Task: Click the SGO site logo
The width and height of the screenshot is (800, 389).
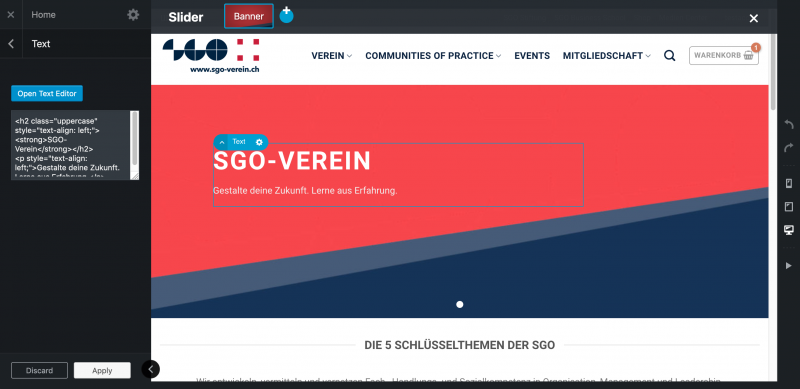Action: click(211, 56)
